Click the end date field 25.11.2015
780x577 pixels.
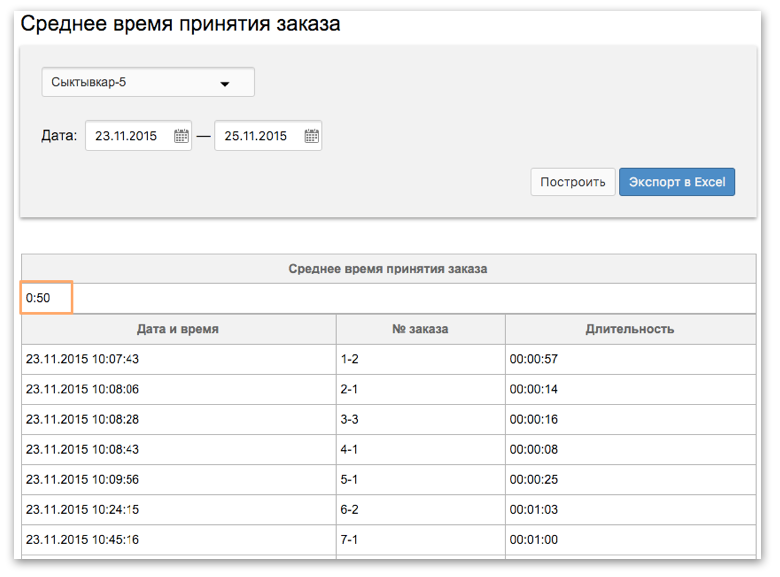[x=268, y=136]
